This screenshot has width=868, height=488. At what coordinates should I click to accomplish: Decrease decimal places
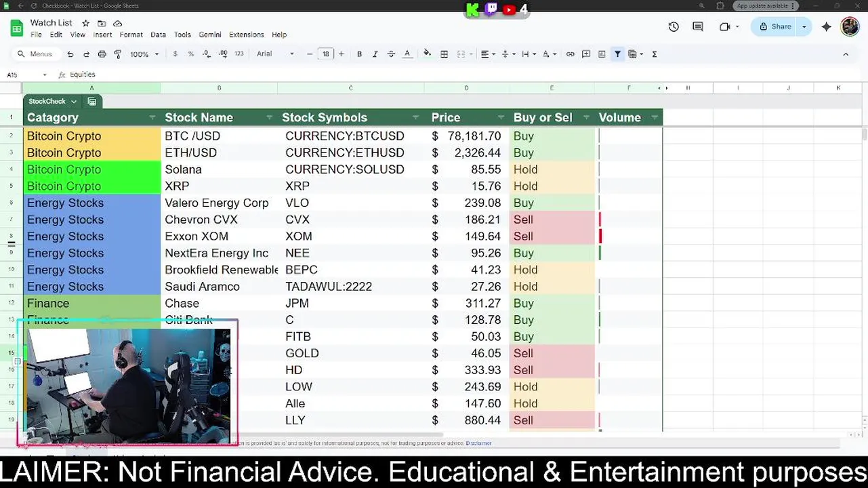[x=207, y=54]
